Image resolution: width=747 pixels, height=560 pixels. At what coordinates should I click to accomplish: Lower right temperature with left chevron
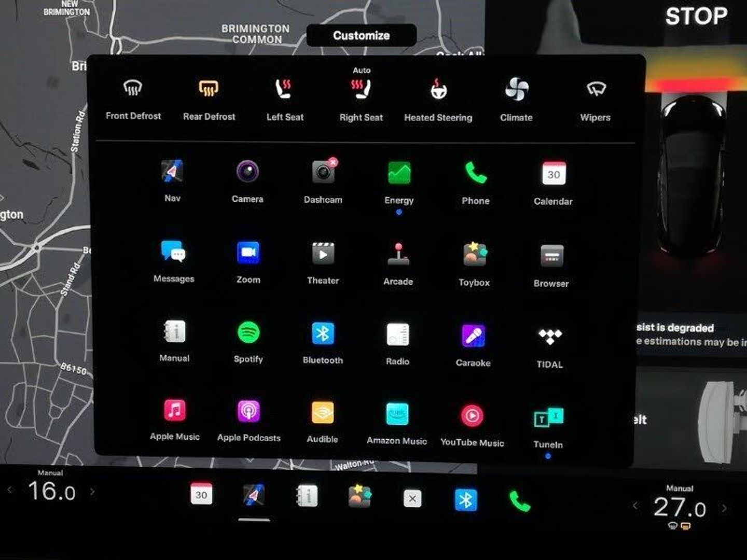point(635,506)
